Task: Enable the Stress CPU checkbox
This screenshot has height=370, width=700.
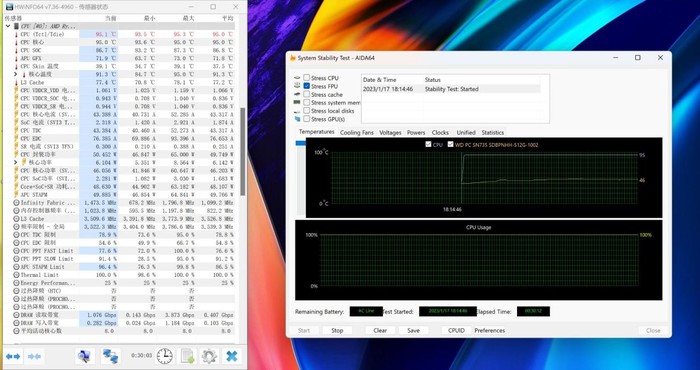Action: point(307,78)
